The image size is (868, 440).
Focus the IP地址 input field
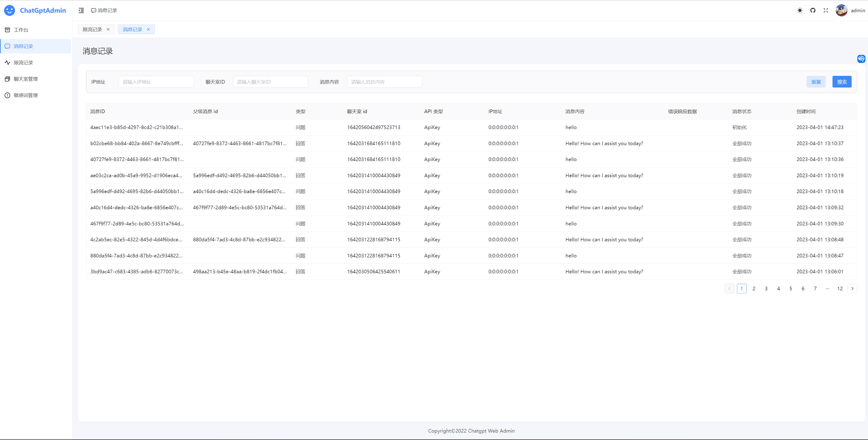(x=156, y=82)
